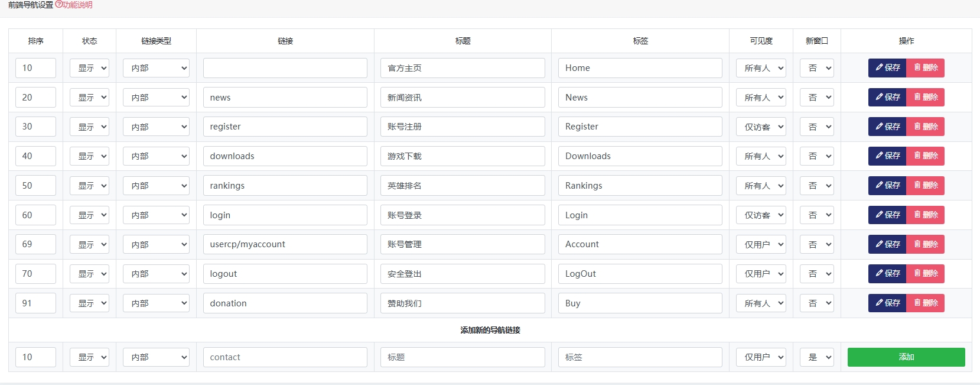Screen dimensions: 980x385
Task: Save the rankings navigation row
Action: click(887, 186)
